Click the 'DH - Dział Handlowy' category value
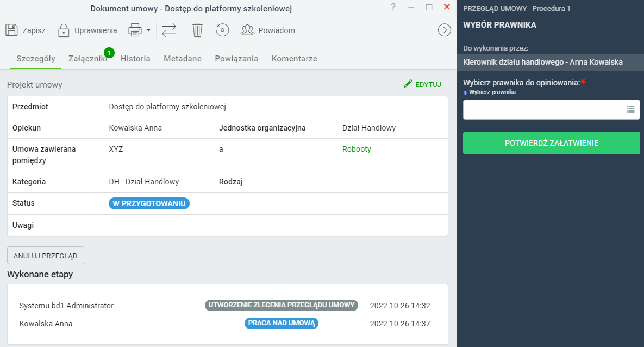644x347 pixels. [144, 182]
